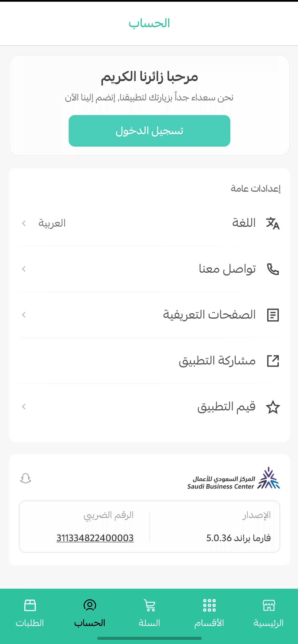Open the Snapchat icon link
This screenshot has height=644, width=298.
point(25,478)
